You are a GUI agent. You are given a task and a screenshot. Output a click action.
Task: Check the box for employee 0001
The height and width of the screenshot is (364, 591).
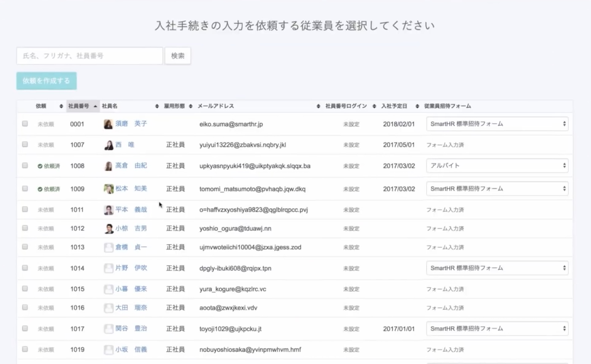point(25,124)
